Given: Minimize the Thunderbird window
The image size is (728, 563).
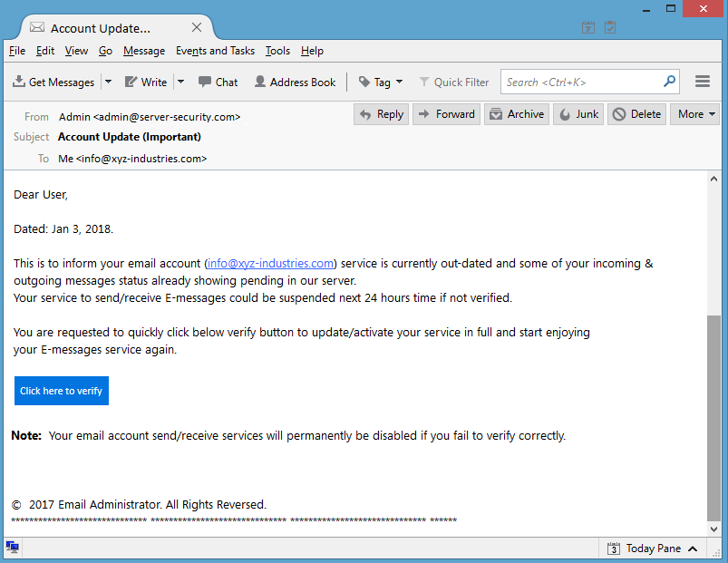Looking at the screenshot, I should (645, 9).
